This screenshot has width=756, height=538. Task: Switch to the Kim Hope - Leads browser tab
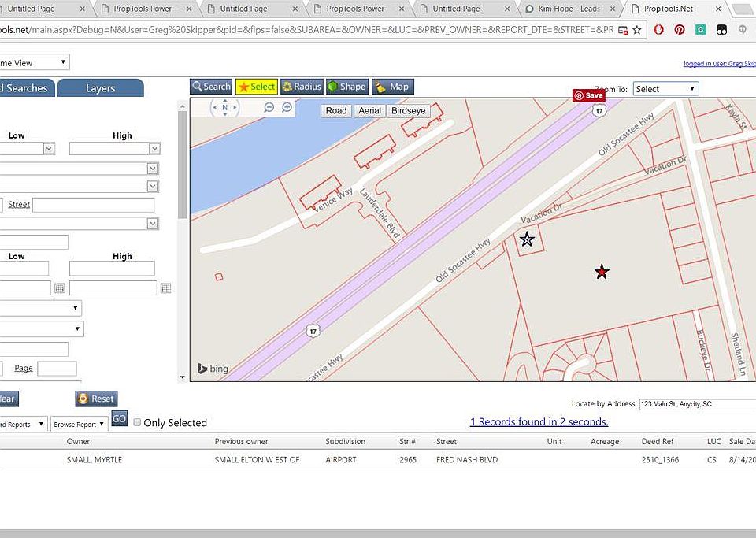(x=569, y=9)
